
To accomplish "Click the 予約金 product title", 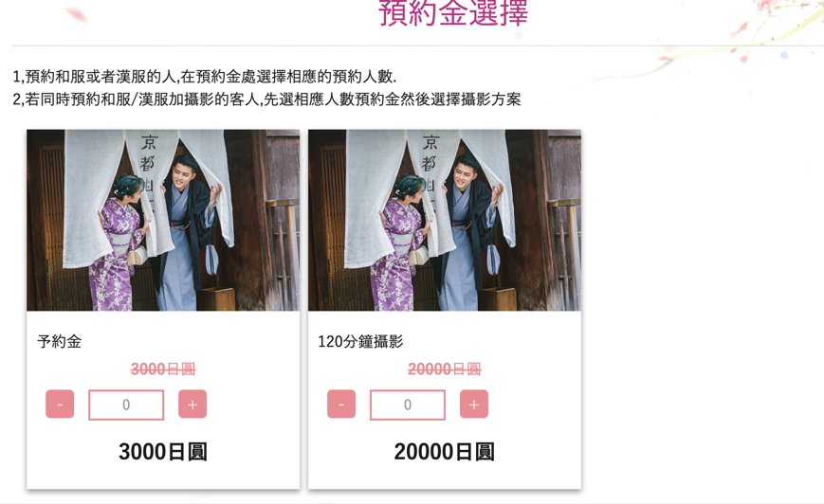I will pyautogui.click(x=60, y=342).
